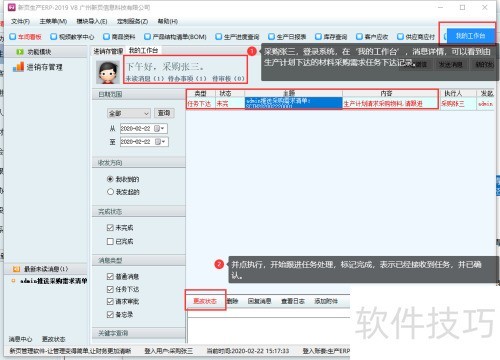
Task: Click the 待办事项(1) link
Action: point(187,79)
